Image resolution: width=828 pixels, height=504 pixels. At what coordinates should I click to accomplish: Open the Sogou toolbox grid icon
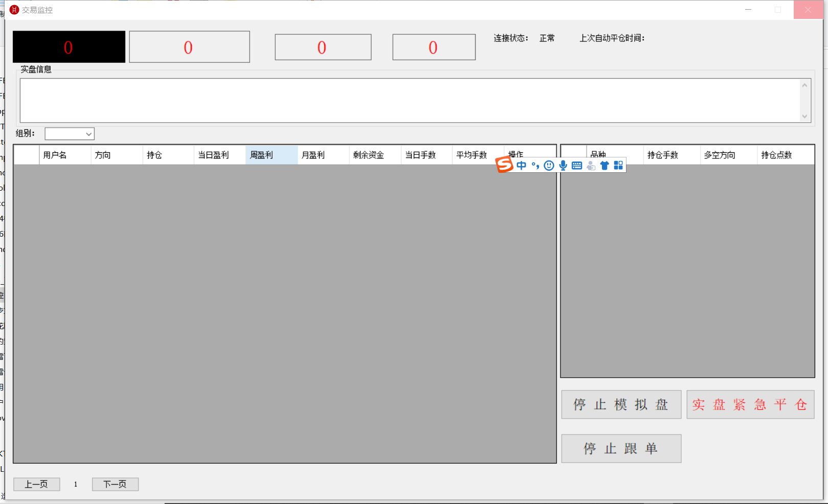[x=618, y=165]
